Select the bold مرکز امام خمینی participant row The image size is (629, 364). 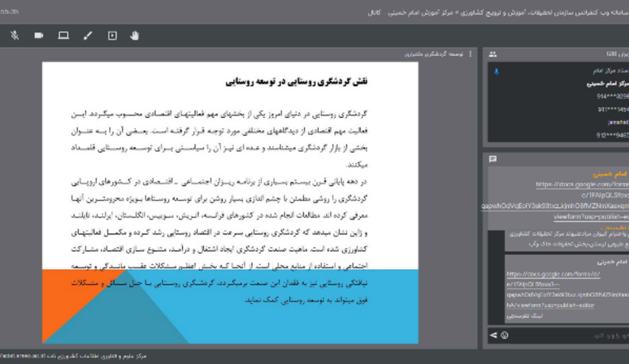[608, 83]
